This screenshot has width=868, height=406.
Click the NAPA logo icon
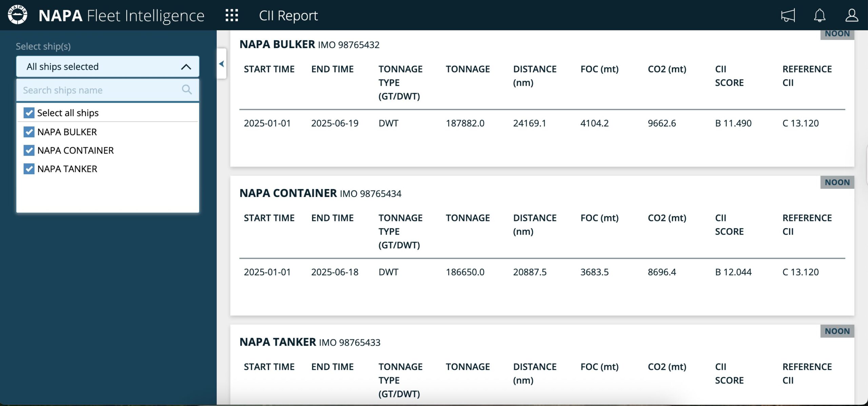coord(17,15)
